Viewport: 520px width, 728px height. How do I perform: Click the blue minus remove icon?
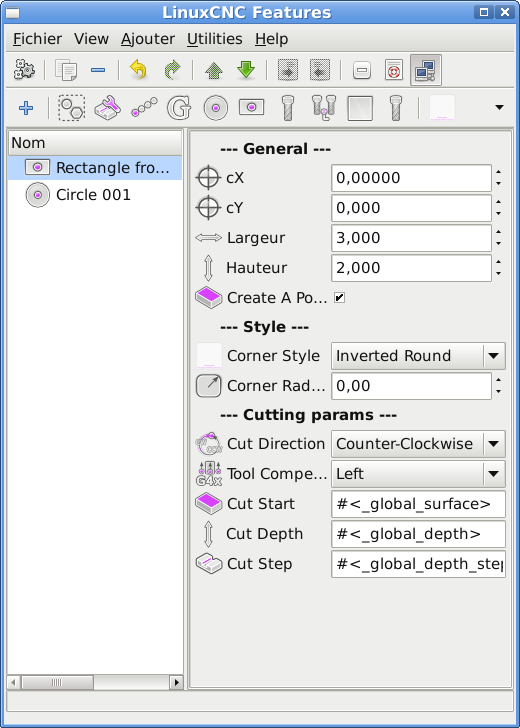[x=98, y=70]
